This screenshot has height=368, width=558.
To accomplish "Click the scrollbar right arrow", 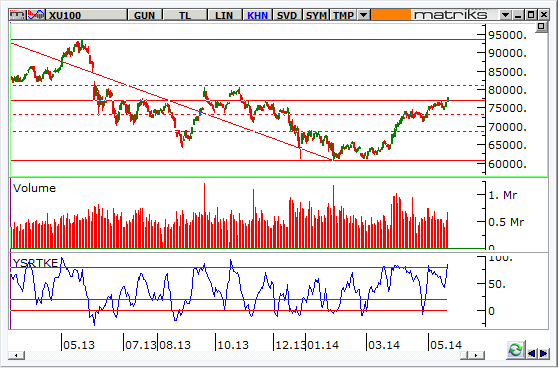I will [477, 355].
